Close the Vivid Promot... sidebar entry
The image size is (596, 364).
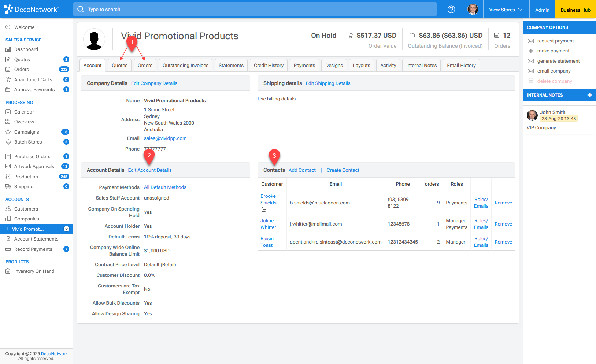[x=66, y=229]
